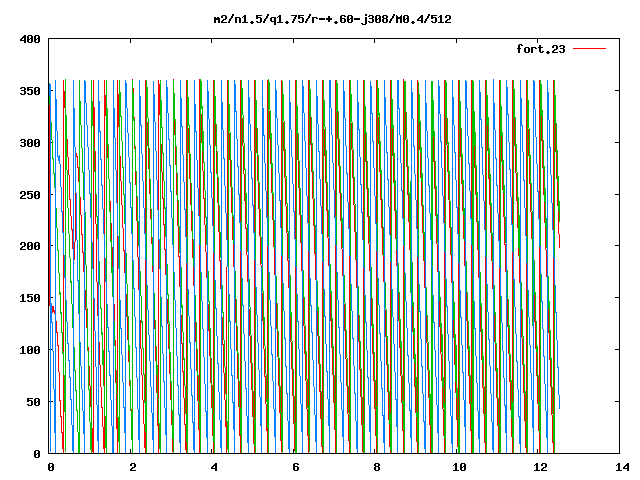Click y-axis label 150
The width and height of the screenshot is (640, 480).
click(30, 298)
